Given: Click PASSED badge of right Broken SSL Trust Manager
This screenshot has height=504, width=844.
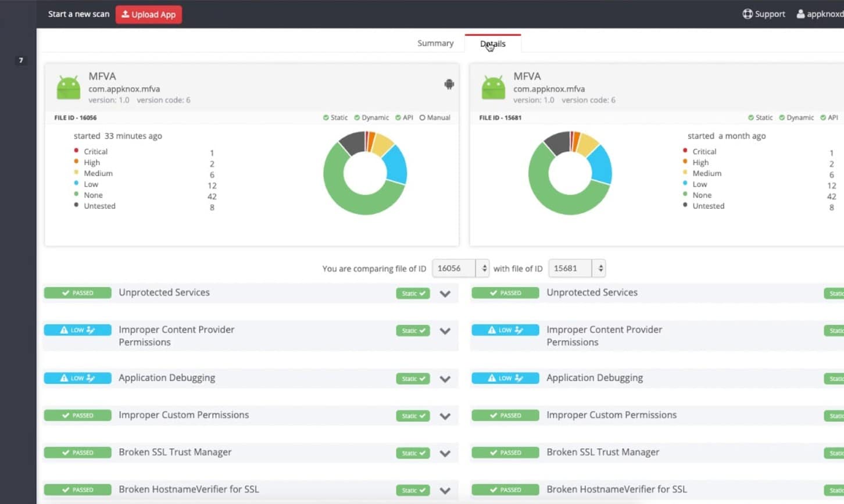Looking at the screenshot, I should click(x=506, y=453).
